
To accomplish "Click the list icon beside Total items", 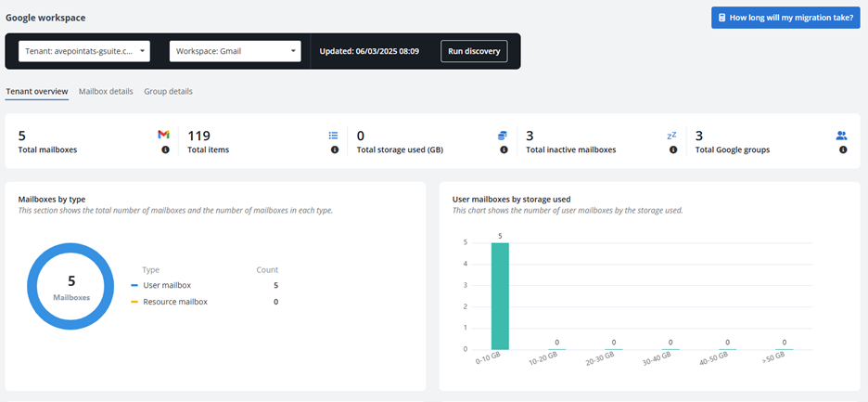I will tap(334, 136).
